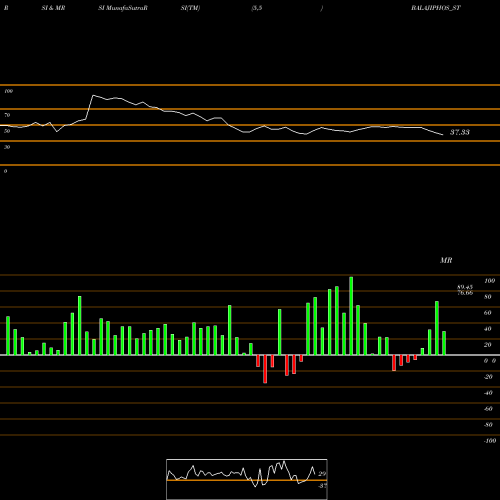
Task: Click the RSI axis label 100
Action: [x=9, y=91]
